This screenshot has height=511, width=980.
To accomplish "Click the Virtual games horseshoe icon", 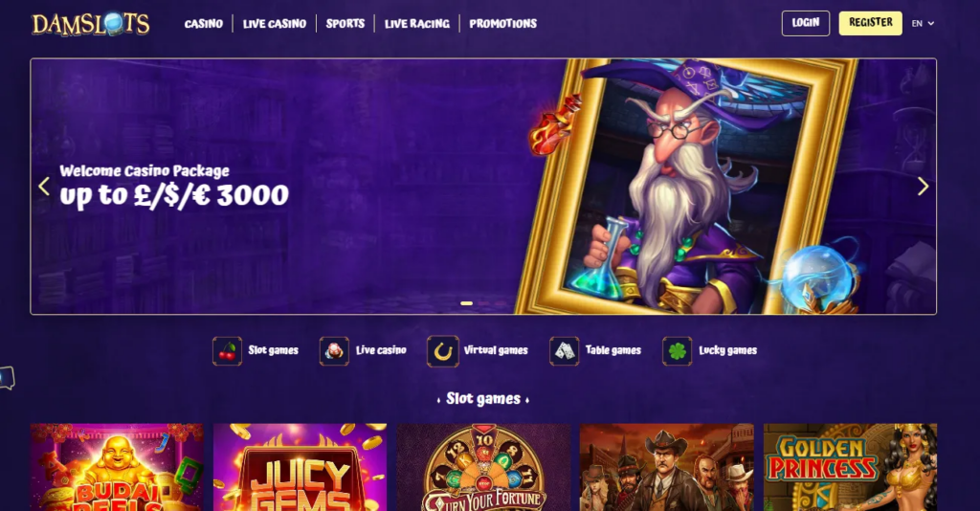I will tap(442, 351).
